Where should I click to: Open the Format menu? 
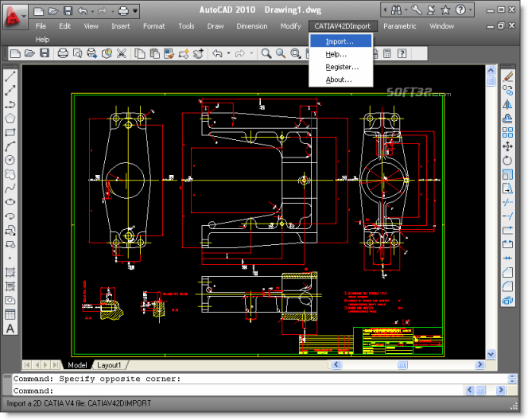click(154, 26)
